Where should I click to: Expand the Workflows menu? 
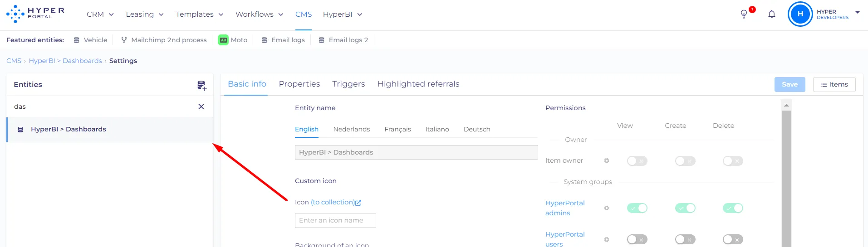(260, 15)
